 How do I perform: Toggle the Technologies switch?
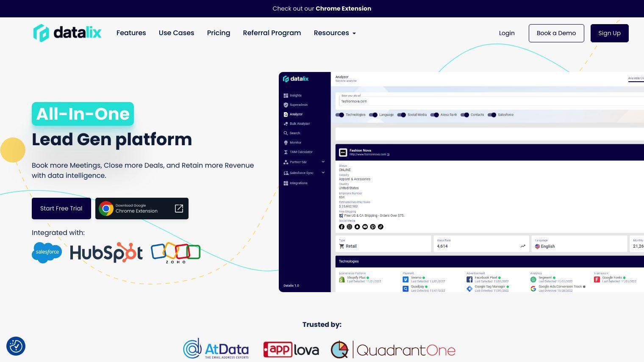click(340, 115)
